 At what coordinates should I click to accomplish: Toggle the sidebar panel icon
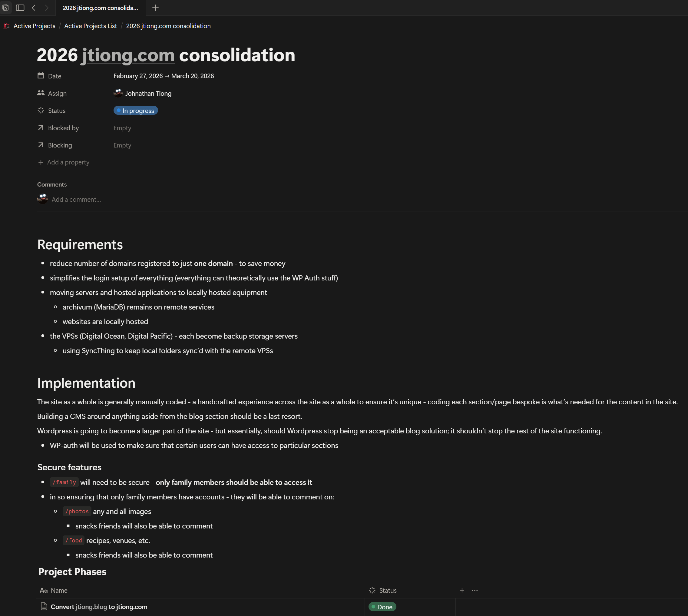point(20,8)
